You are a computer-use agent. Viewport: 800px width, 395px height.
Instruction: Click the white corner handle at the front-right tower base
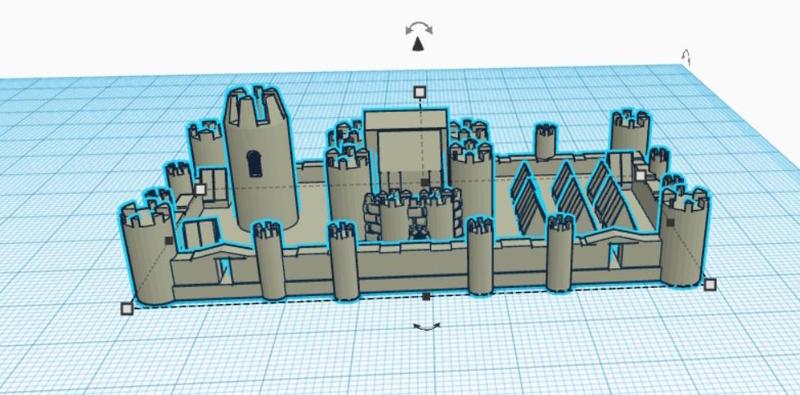(710, 284)
